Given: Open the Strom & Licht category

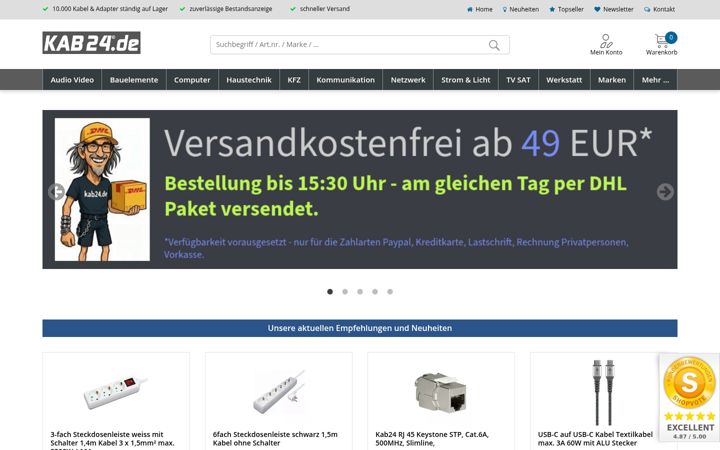Looking at the screenshot, I should [466, 80].
